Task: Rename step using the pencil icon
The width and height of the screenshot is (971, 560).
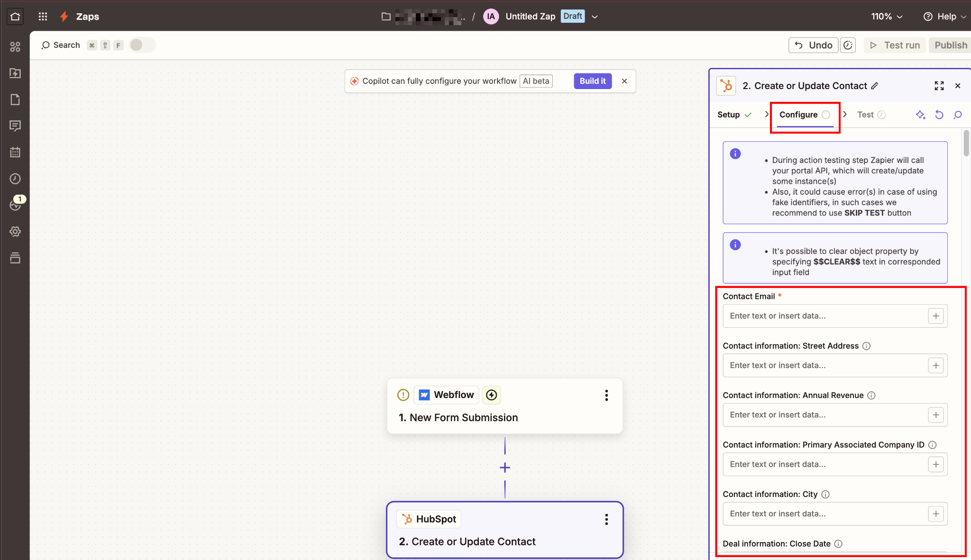Action: (875, 86)
